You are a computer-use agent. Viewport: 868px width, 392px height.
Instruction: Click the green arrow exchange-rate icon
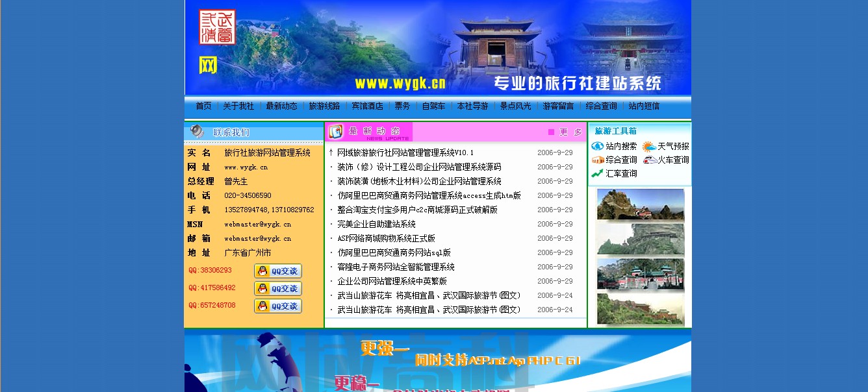pos(598,173)
